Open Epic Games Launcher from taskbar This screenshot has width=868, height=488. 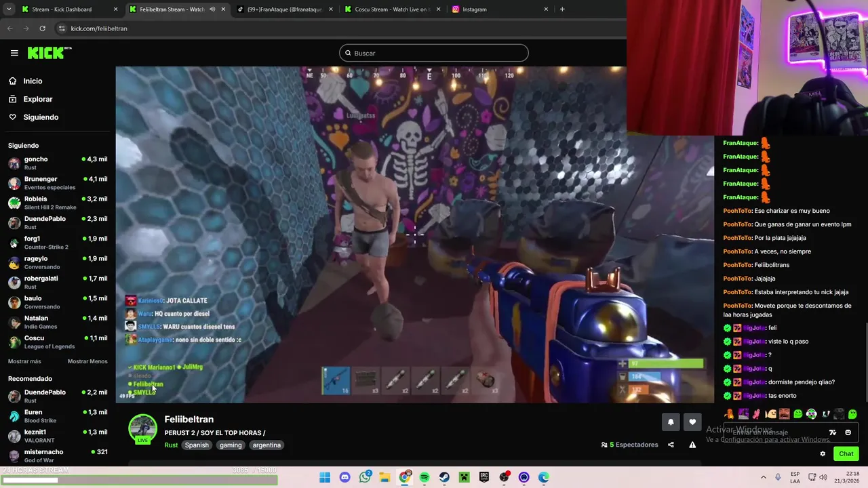coord(484,477)
